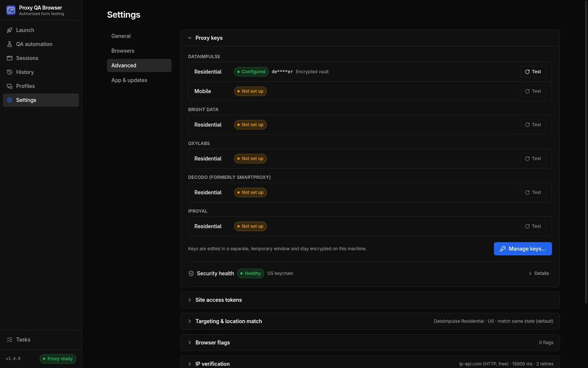Click the Encrypted vault label

click(x=312, y=72)
